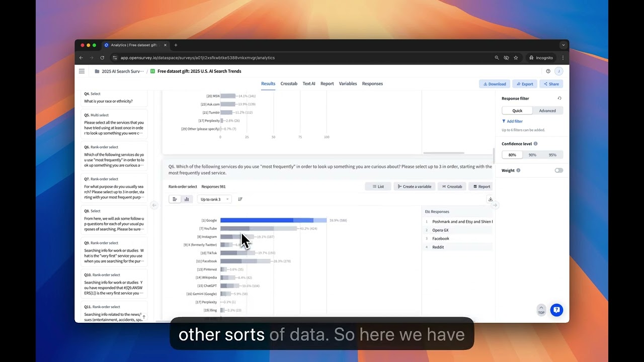Open the 2025 AI Search Survey folder
644x362 pixels.
[x=119, y=71]
